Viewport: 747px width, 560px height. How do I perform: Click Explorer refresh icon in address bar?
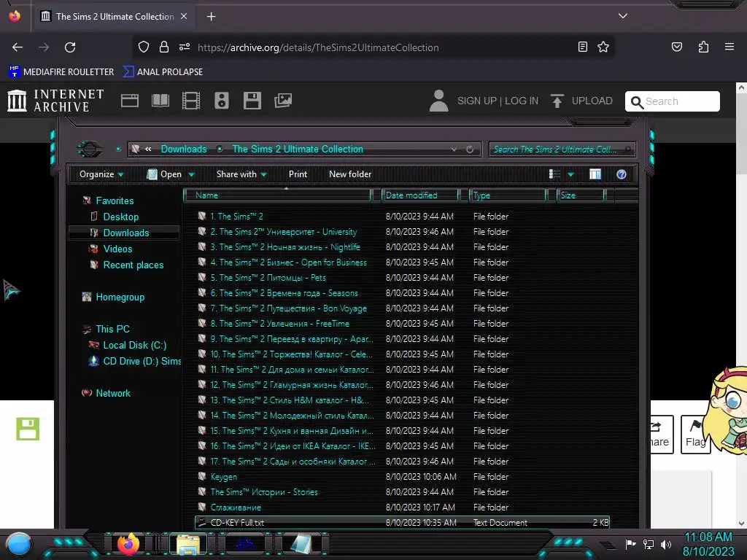pyautogui.click(x=470, y=149)
